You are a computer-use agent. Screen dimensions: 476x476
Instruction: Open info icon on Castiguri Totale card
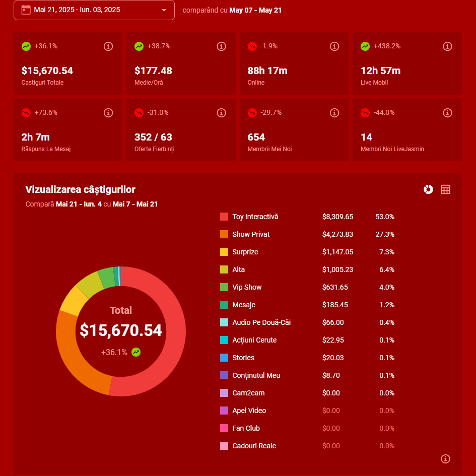[108, 46]
